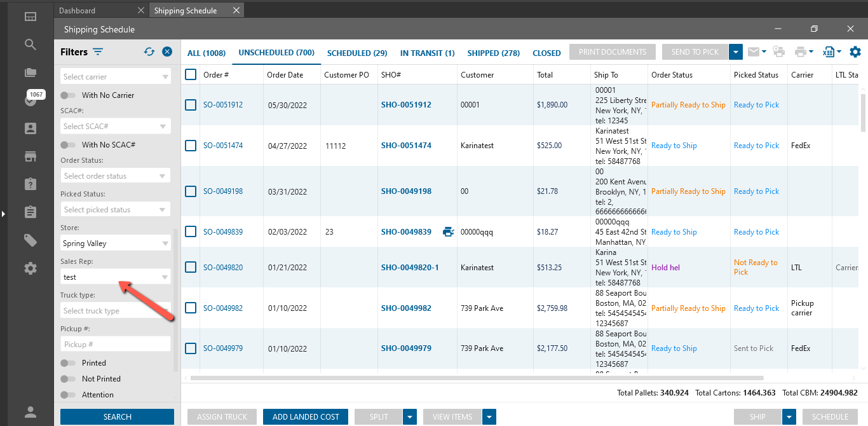Open the folders icon in the sidebar
This screenshot has width=868, height=426.
point(31,72)
